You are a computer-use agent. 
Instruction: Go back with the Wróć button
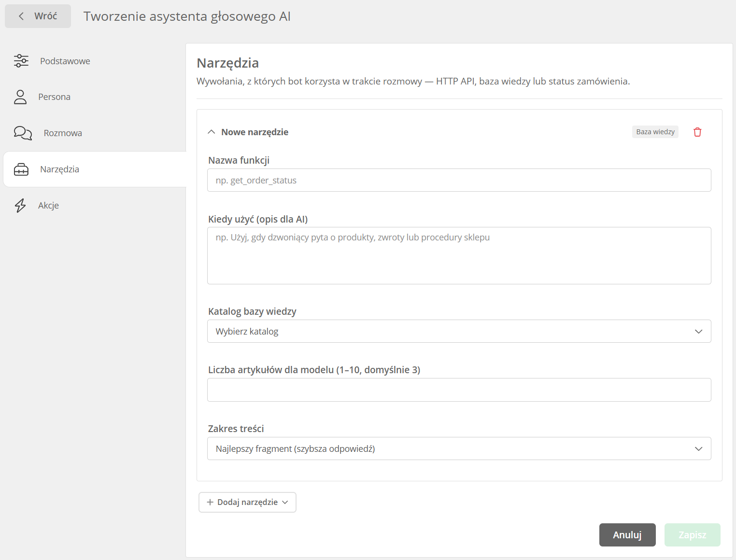click(x=38, y=16)
